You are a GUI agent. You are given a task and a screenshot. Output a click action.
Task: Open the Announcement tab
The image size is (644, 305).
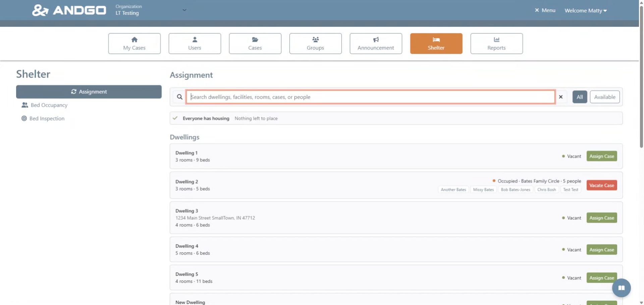click(376, 44)
